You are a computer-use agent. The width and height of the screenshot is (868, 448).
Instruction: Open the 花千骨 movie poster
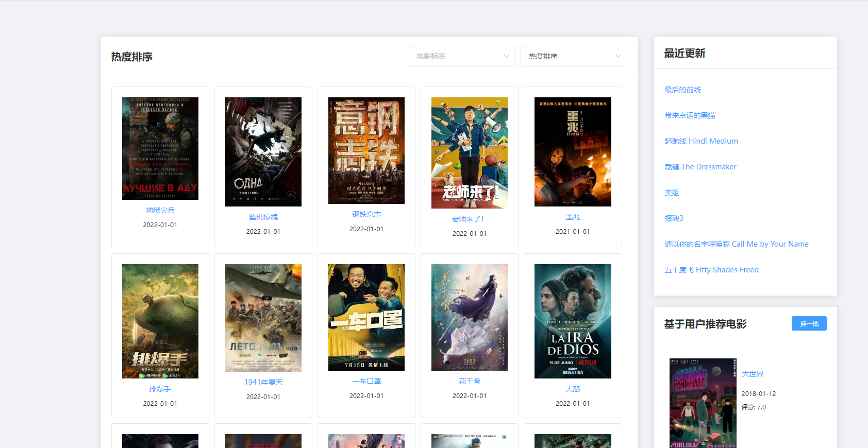pyautogui.click(x=470, y=317)
